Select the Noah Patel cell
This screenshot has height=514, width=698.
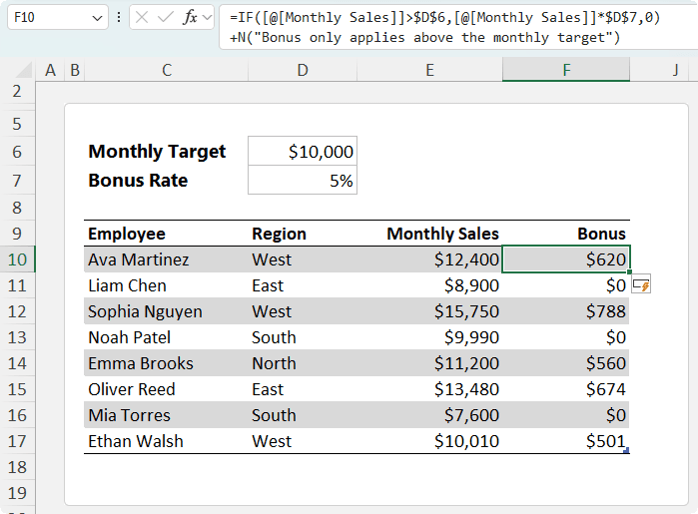click(166, 337)
